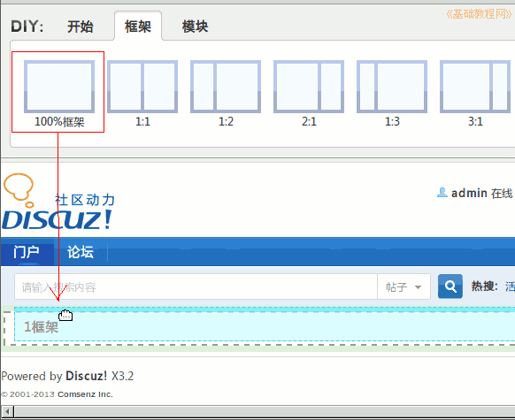Select the 2:1 frame layout icon
The image size is (515, 420).
pyautogui.click(x=309, y=87)
